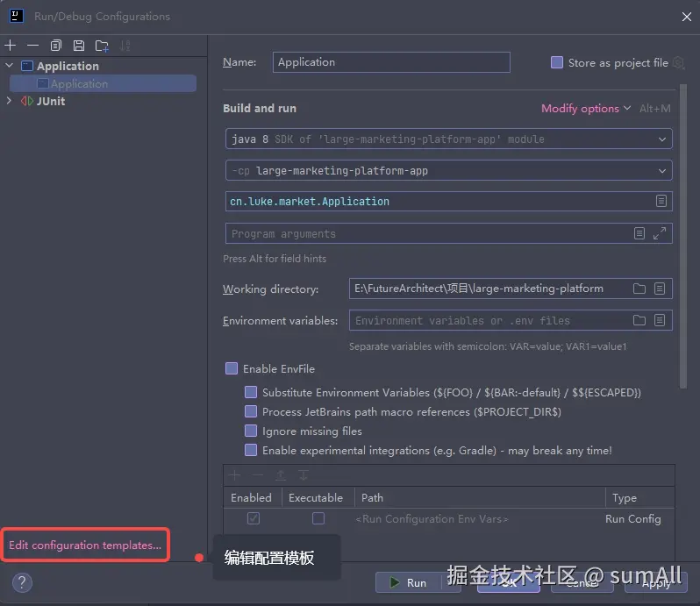Screen dimensions: 700x606
Task: Click Edit configuration templates link
Action: tap(85, 545)
